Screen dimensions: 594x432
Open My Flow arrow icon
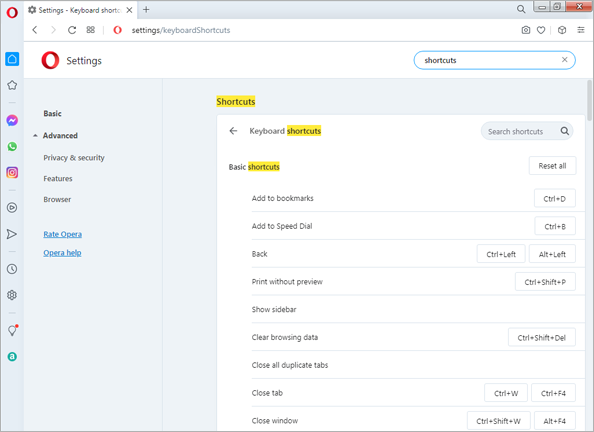tap(12, 234)
